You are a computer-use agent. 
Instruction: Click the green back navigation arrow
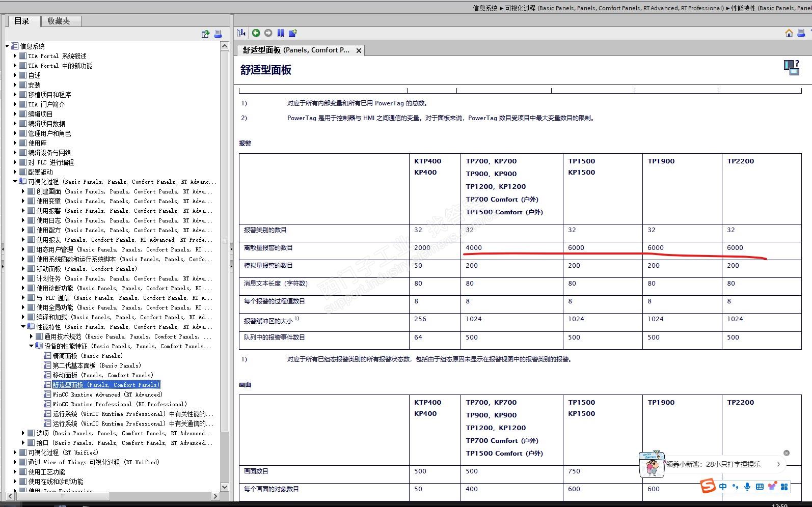(x=256, y=33)
